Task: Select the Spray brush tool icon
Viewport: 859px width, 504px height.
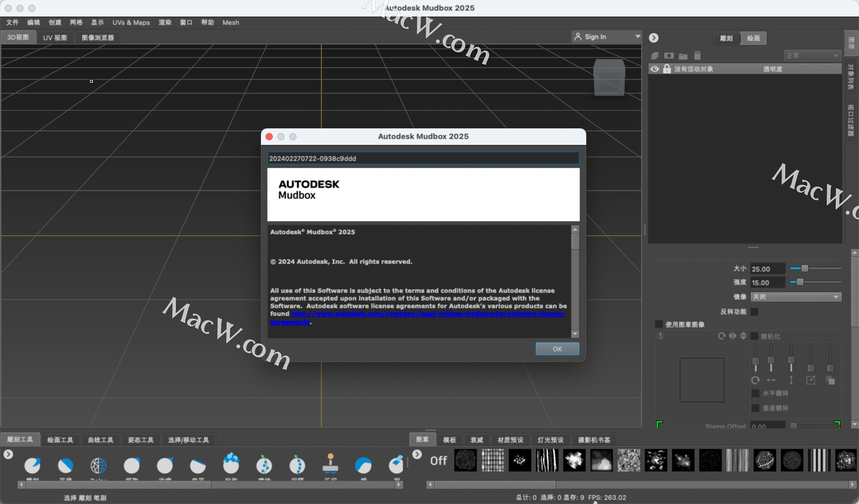Action: click(x=264, y=465)
